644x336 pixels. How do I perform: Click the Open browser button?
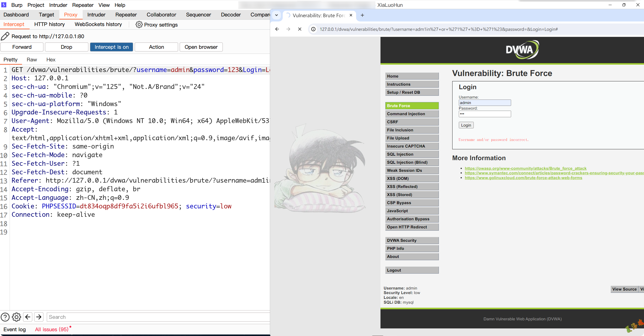(201, 47)
